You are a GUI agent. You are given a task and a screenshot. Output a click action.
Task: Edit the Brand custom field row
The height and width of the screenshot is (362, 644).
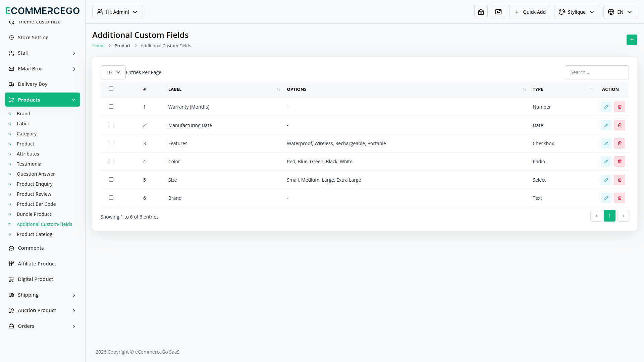tap(606, 198)
